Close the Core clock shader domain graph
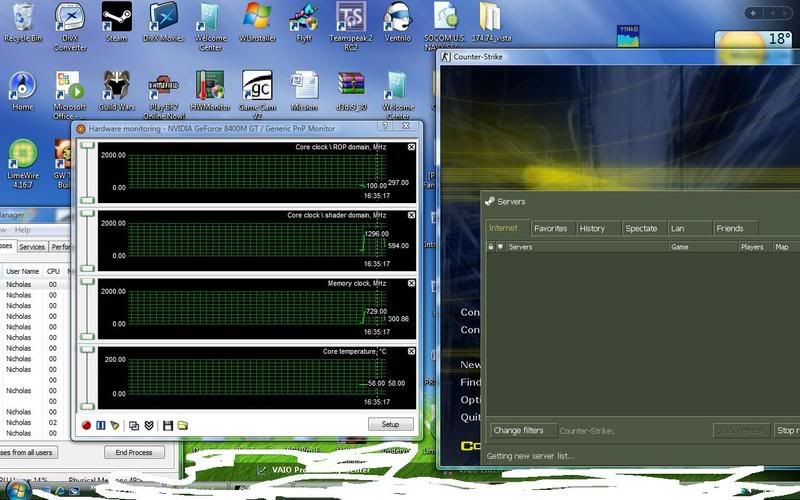 (411, 215)
